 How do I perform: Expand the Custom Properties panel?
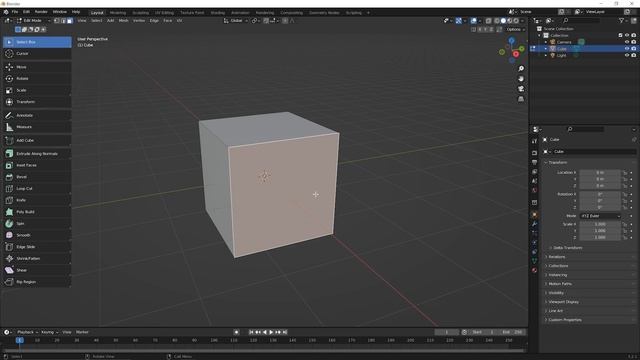point(565,320)
